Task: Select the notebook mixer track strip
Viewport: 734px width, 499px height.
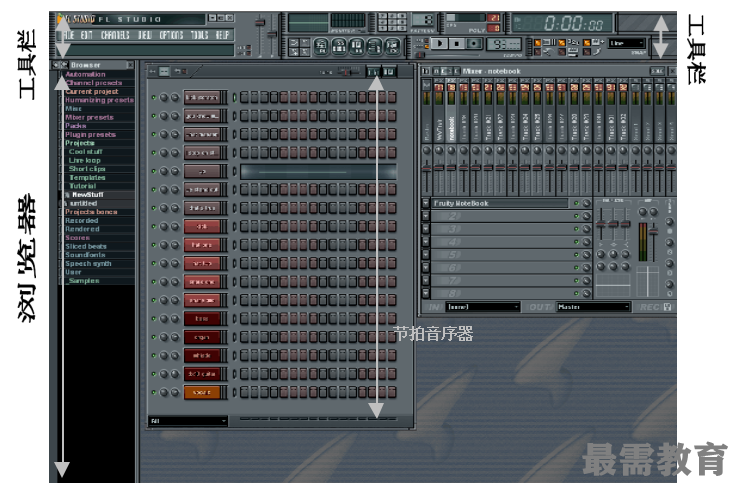Action: pos(451,112)
